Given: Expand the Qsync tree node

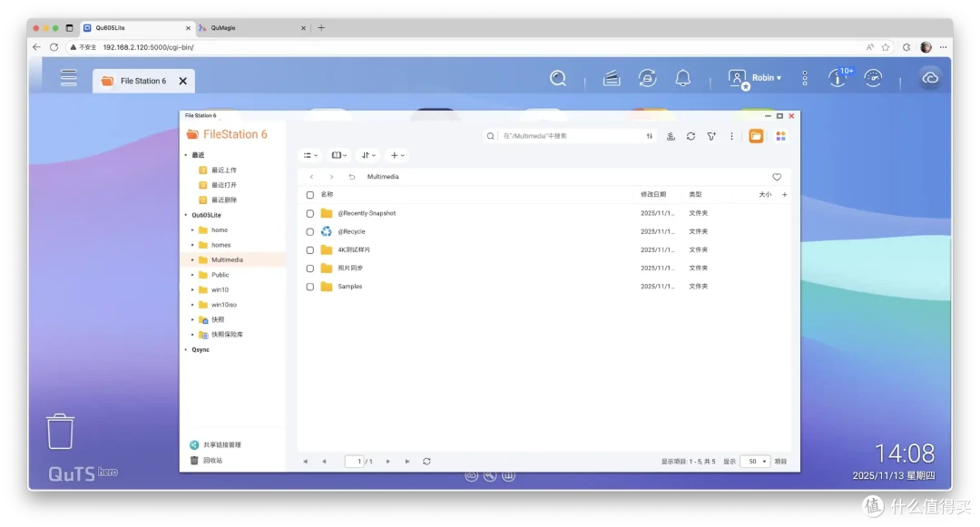Looking at the screenshot, I should click(x=186, y=349).
